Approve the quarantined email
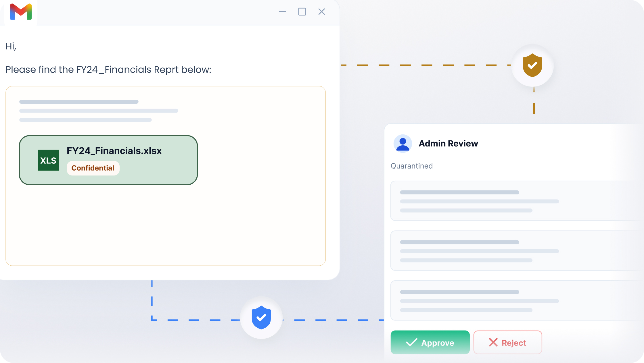This screenshot has height=363, width=644. pyautogui.click(x=430, y=342)
